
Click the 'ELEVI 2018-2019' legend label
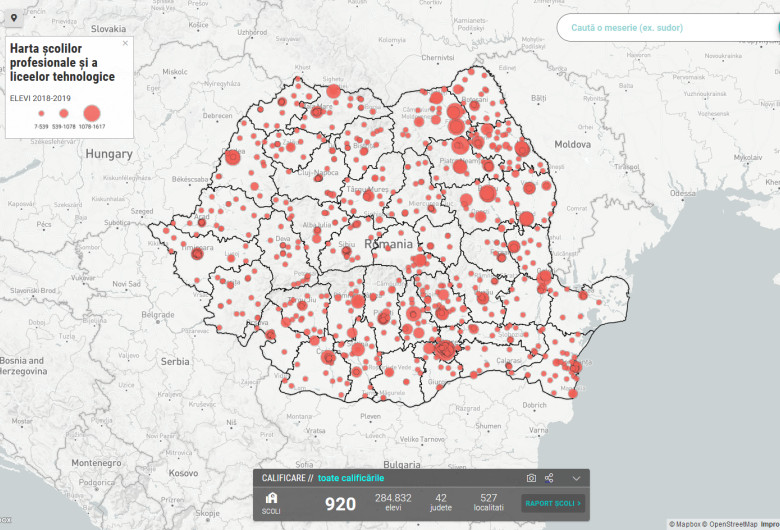40,98
